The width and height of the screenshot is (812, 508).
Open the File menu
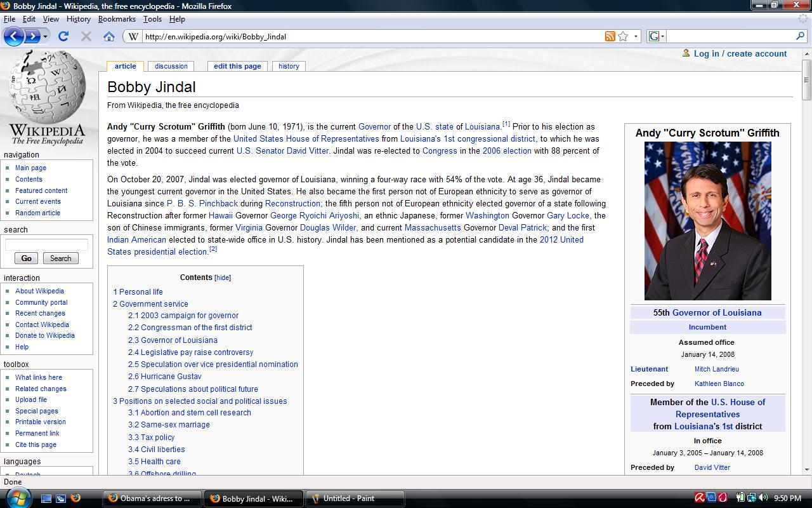(x=10, y=19)
